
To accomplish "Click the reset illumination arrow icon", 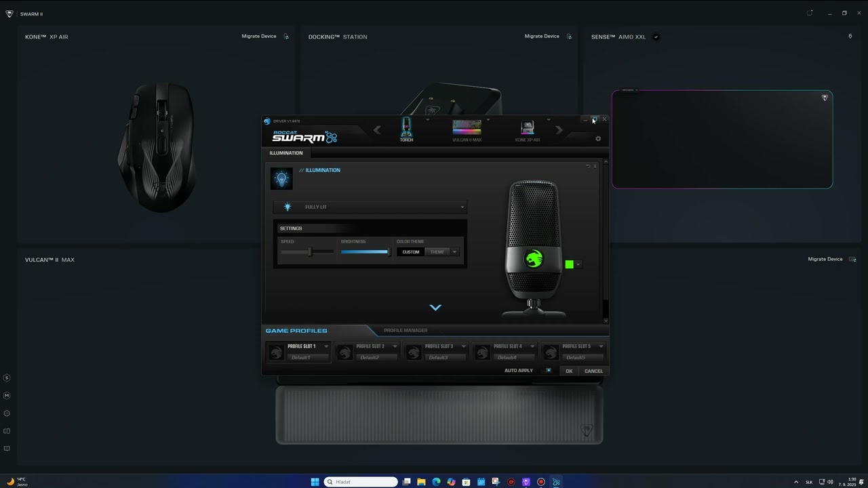I will (x=588, y=166).
